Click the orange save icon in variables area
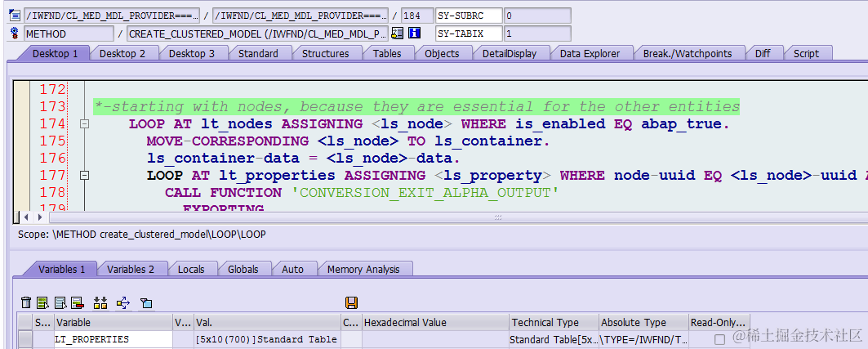 coord(351,302)
